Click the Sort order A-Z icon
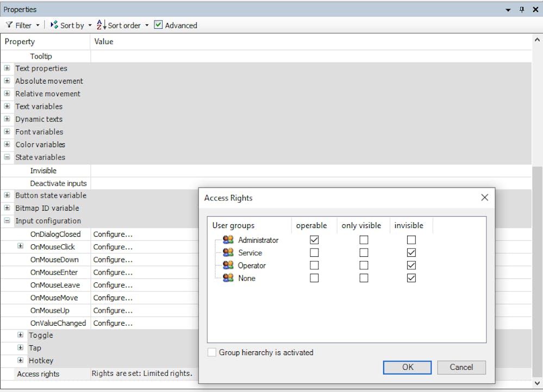The width and height of the screenshot is (543, 392). click(101, 25)
